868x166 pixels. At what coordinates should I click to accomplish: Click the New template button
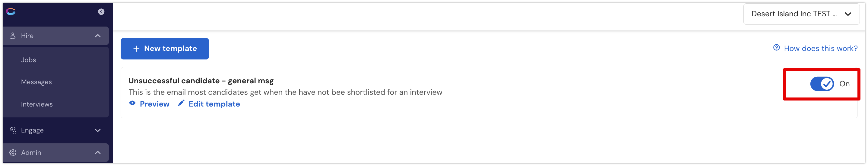[x=165, y=49]
